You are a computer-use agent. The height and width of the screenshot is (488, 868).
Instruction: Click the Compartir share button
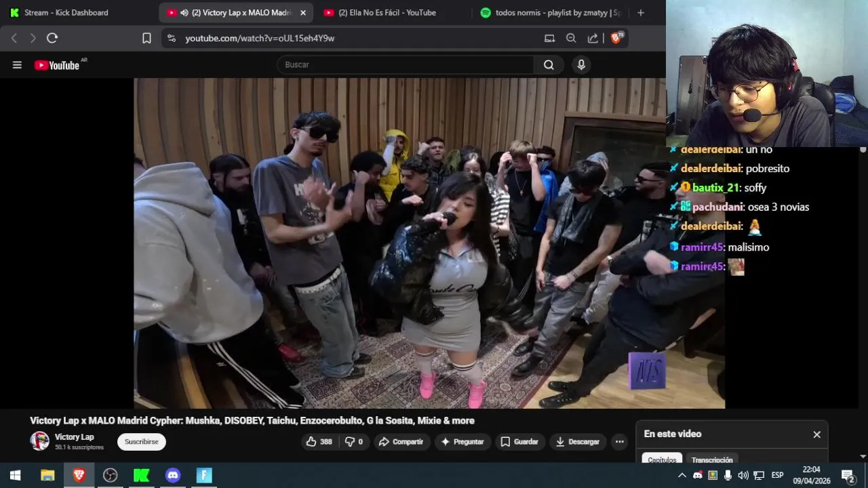tap(401, 442)
